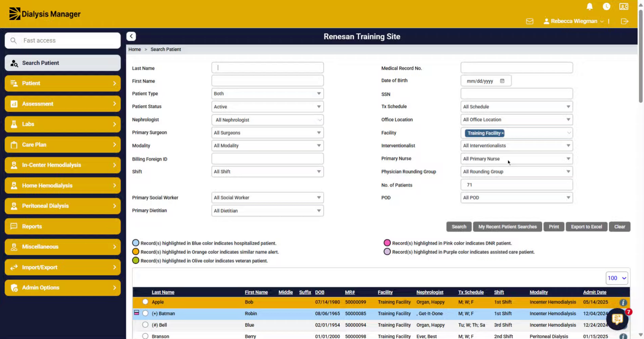Click the Home breadcrumb link
The image size is (644, 339).
click(134, 49)
